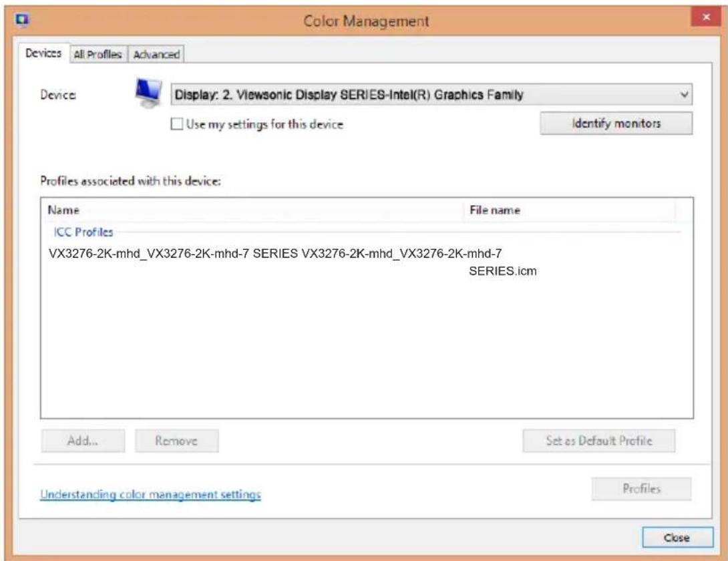This screenshot has height=561, width=728.
Task: Switch to the All Profiles tab
Action: [x=98, y=54]
